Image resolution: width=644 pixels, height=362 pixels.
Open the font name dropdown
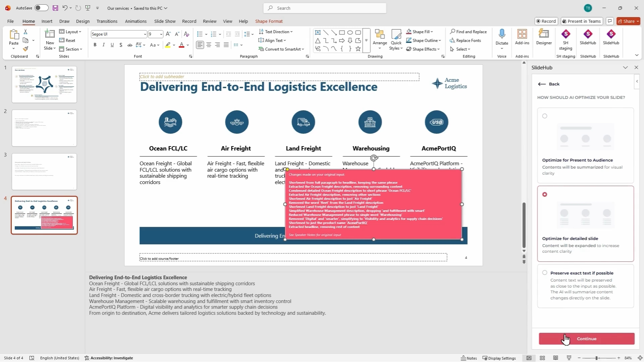point(145,34)
